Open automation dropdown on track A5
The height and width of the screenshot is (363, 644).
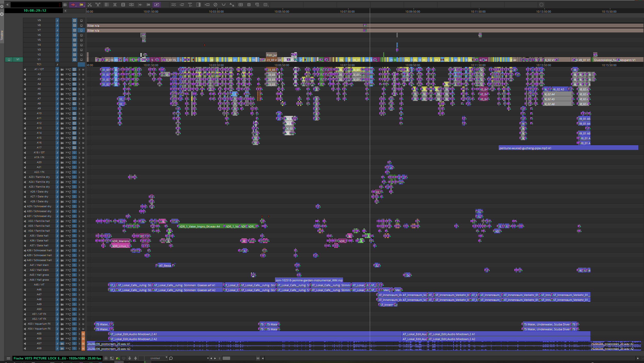[68, 89]
